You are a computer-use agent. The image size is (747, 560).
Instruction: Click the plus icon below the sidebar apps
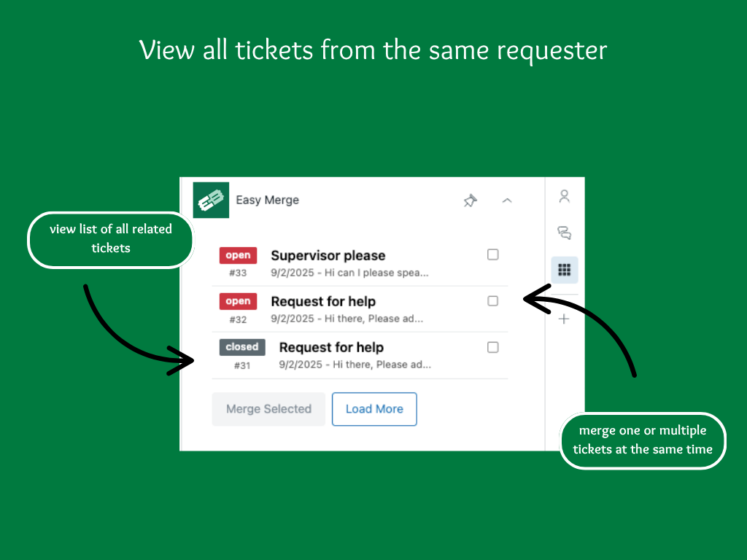564,319
